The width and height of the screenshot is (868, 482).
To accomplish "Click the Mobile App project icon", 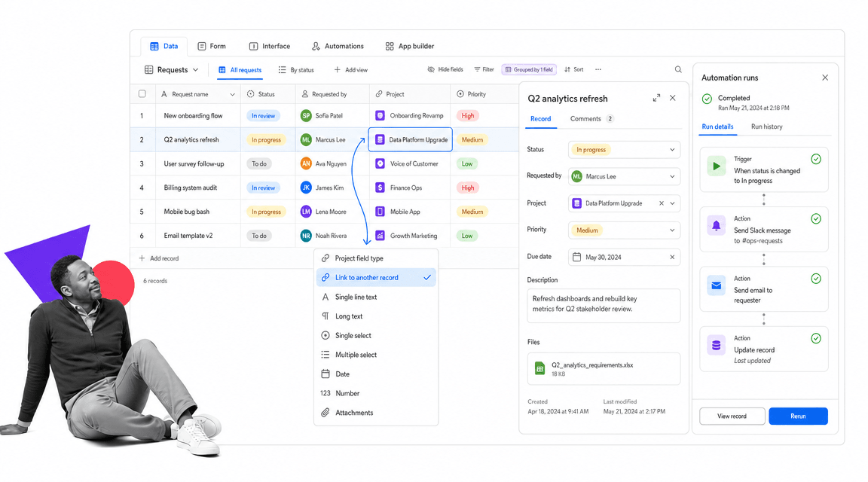I will (381, 212).
